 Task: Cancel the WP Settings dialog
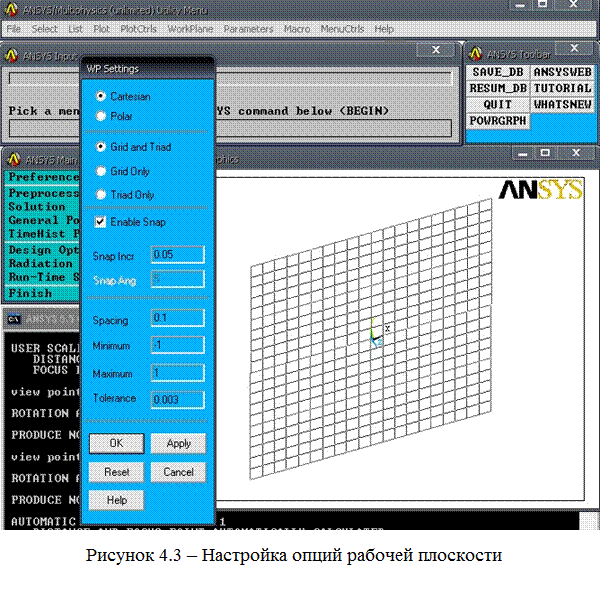coord(178,472)
